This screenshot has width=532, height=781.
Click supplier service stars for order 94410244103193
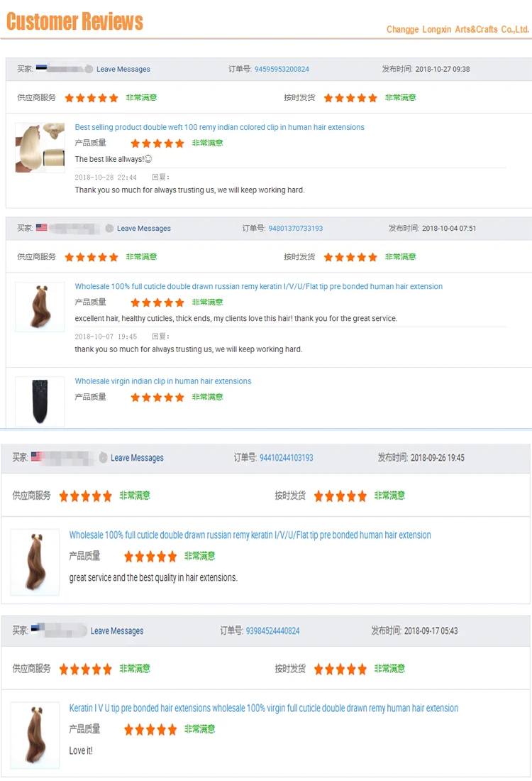click(85, 496)
